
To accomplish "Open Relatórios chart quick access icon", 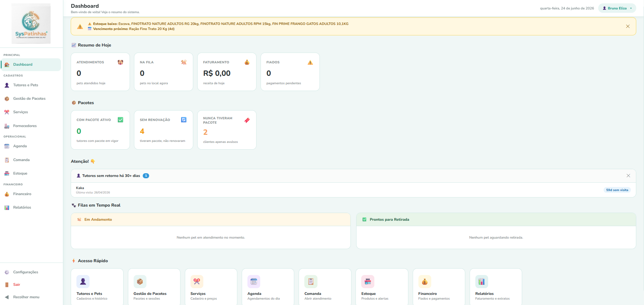I will [482, 281].
